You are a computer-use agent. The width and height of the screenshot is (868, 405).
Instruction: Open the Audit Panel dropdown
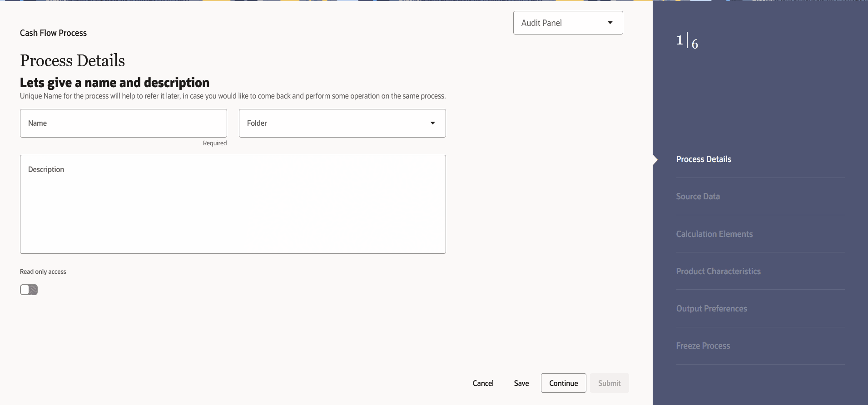tap(568, 23)
